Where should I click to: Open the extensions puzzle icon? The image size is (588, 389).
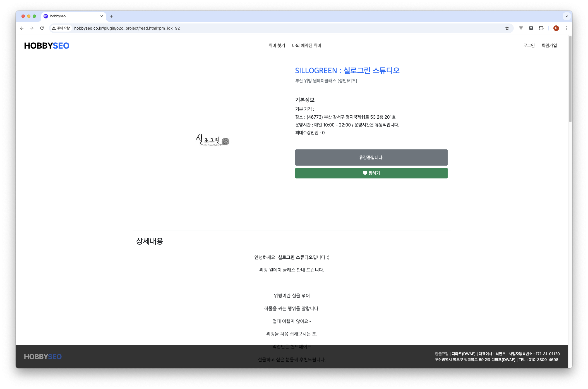pyautogui.click(x=541, y=28)
